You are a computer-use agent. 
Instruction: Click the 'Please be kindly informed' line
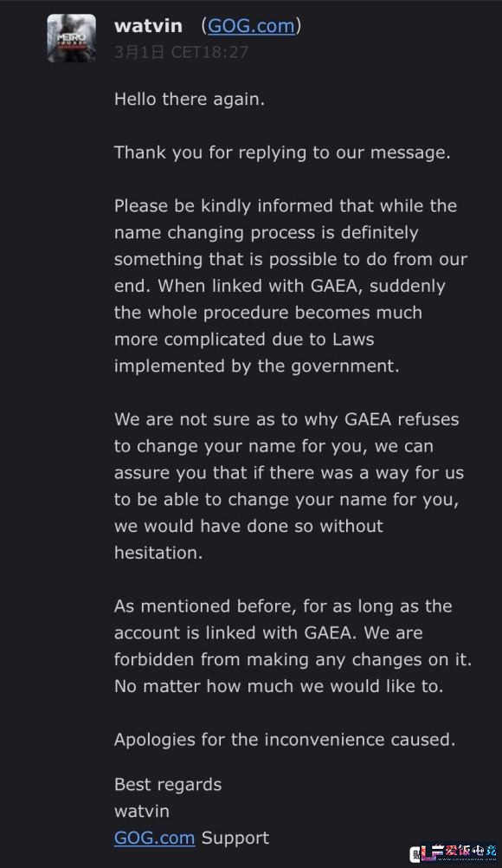[286, 206]
